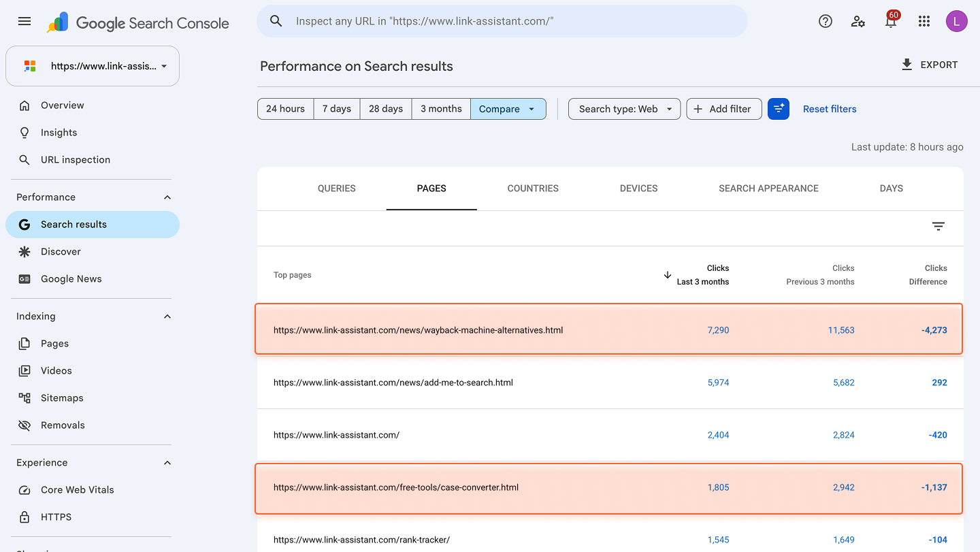Click the EXPORT button label

pyautogui.click(x=939, y=65)
